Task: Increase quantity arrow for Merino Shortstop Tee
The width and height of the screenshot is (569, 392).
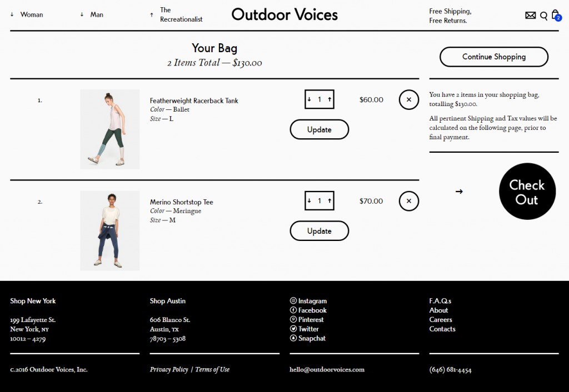Action: (x=330, y=200)
